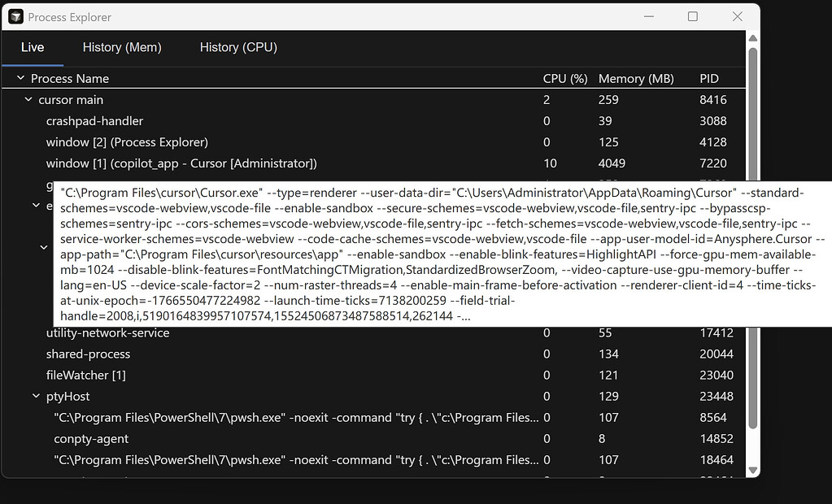Collapse the ptyHost process subtree

point(35,396)
